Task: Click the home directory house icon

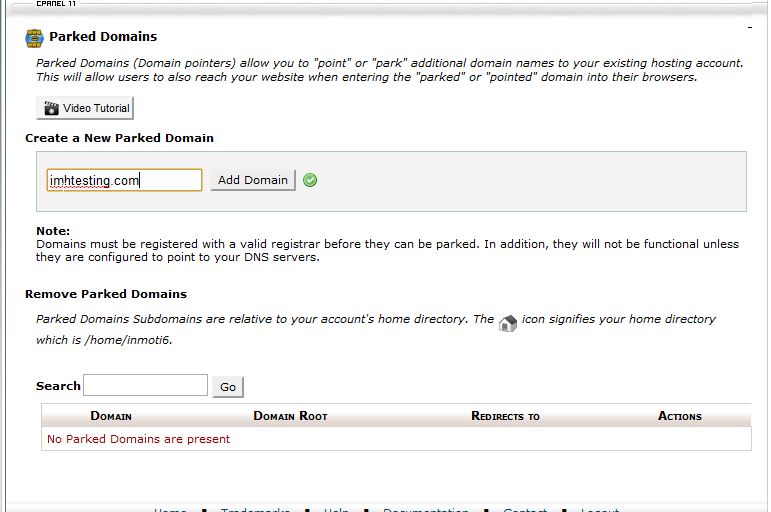Action: [x=508, y=322]
